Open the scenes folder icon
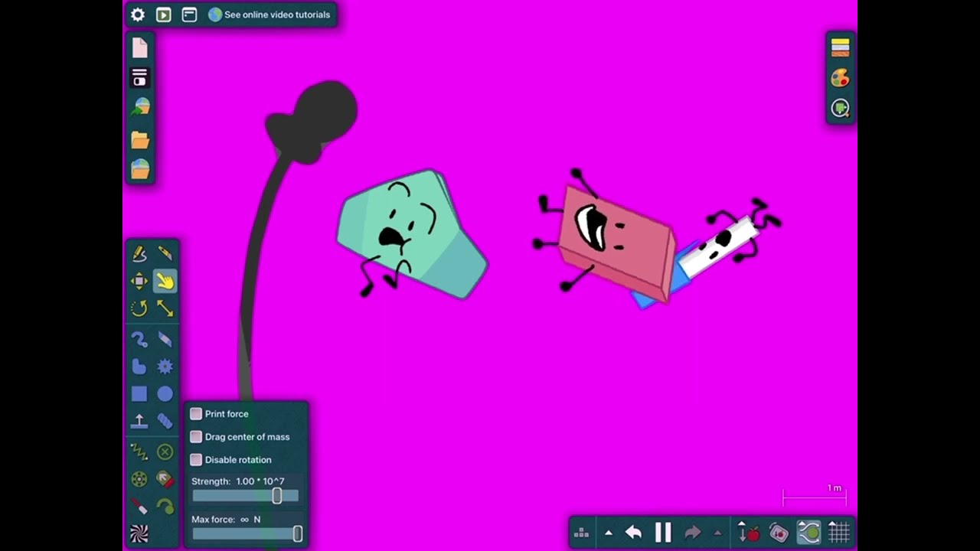 139,139
